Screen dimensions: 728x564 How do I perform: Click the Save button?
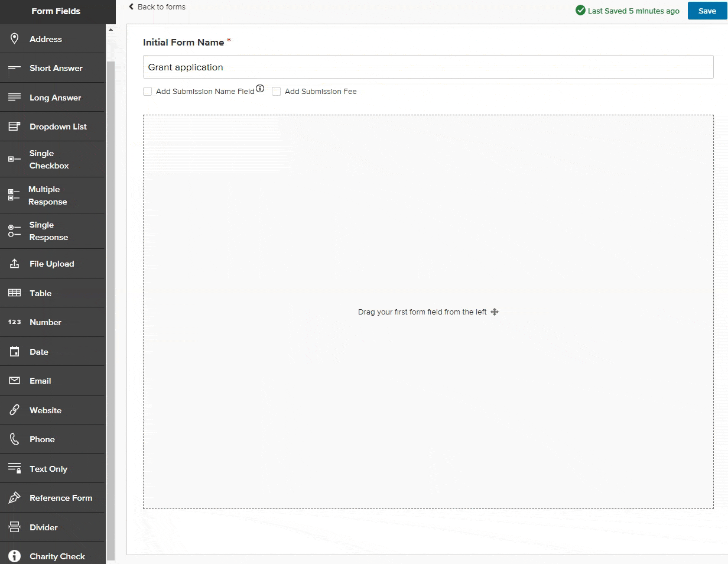[x=707, y=11]
